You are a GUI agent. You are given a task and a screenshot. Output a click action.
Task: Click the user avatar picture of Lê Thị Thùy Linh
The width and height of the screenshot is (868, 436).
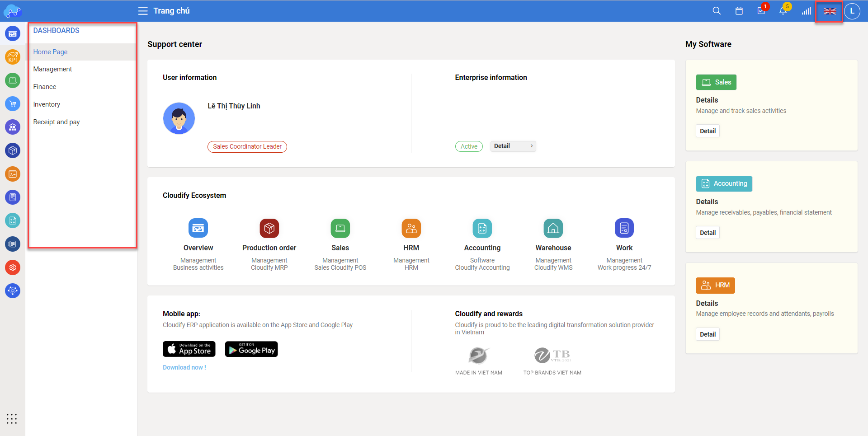coord(179,118)
